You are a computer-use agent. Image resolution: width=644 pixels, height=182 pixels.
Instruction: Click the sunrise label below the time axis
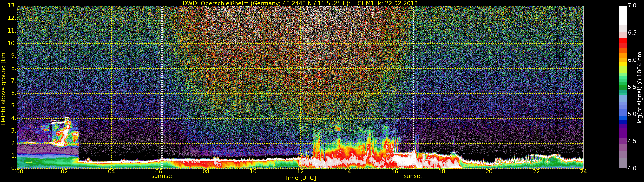161,176
